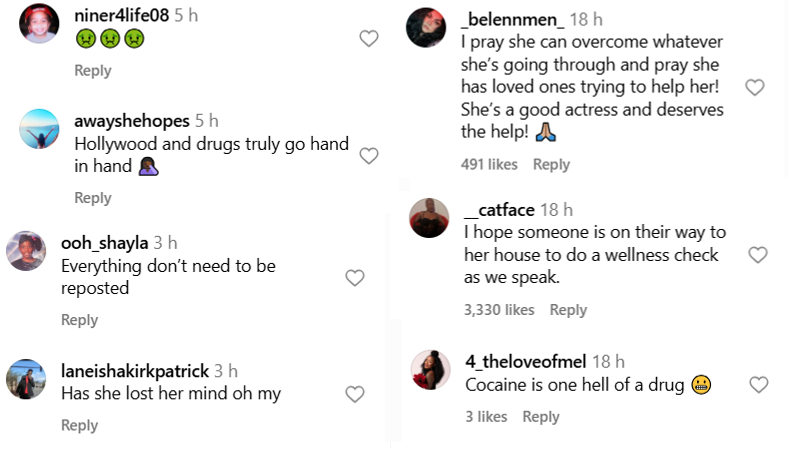View ooh_shayla's profile photo
The height and width of the screenshot is (449, 788).
[x=27, y=250]
